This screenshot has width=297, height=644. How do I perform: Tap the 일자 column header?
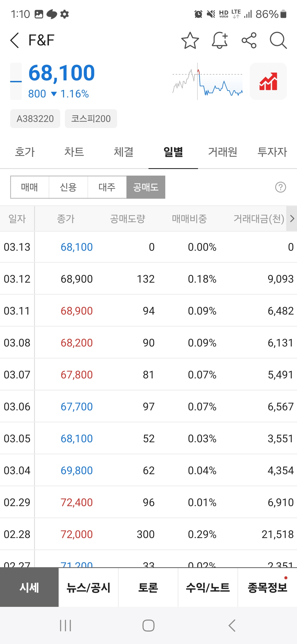click(17, 219)
